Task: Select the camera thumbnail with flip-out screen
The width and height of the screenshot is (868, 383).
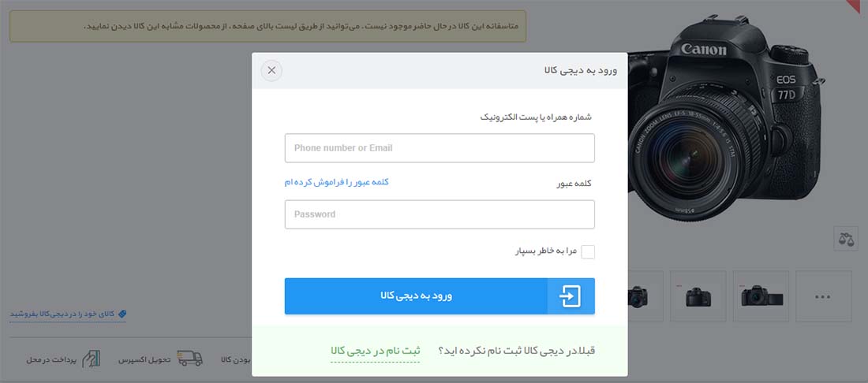Action: (x=761, y=296)
